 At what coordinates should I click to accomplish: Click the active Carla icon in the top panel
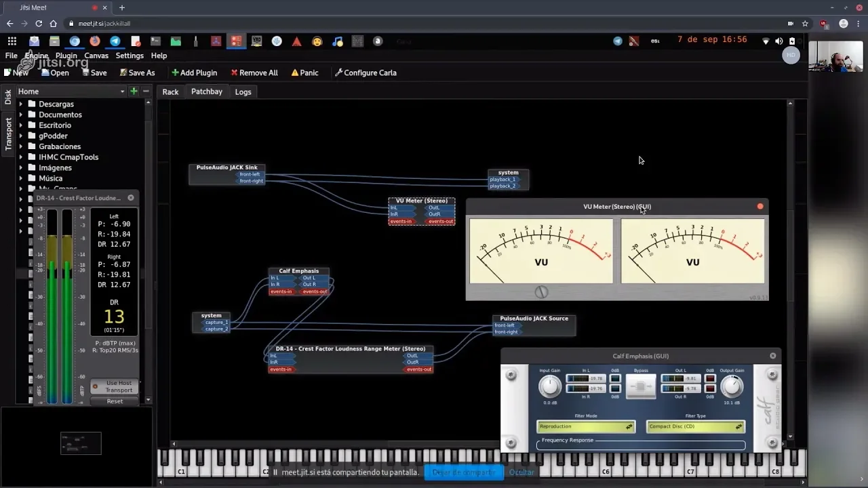(236, 41)
